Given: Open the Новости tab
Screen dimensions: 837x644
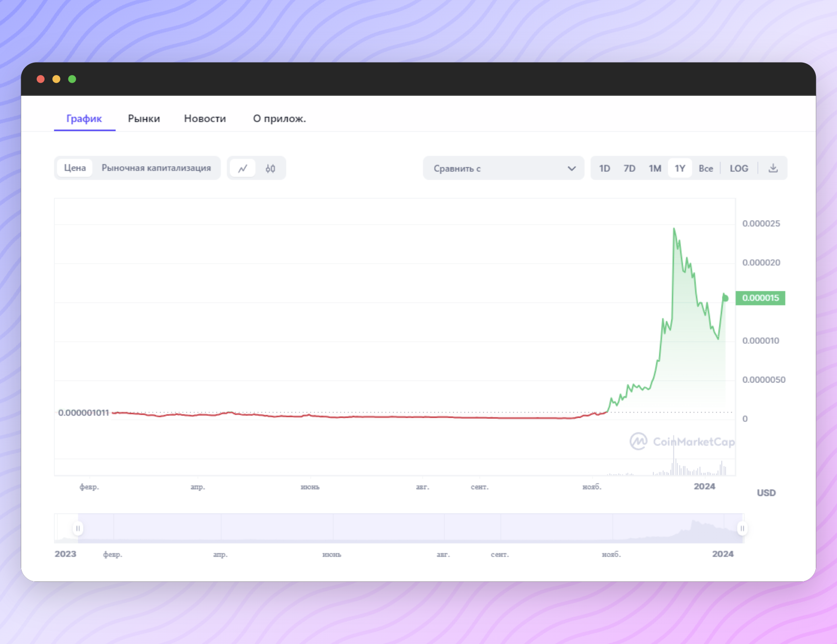Looking at the screenshot, I should coord(205,119).
